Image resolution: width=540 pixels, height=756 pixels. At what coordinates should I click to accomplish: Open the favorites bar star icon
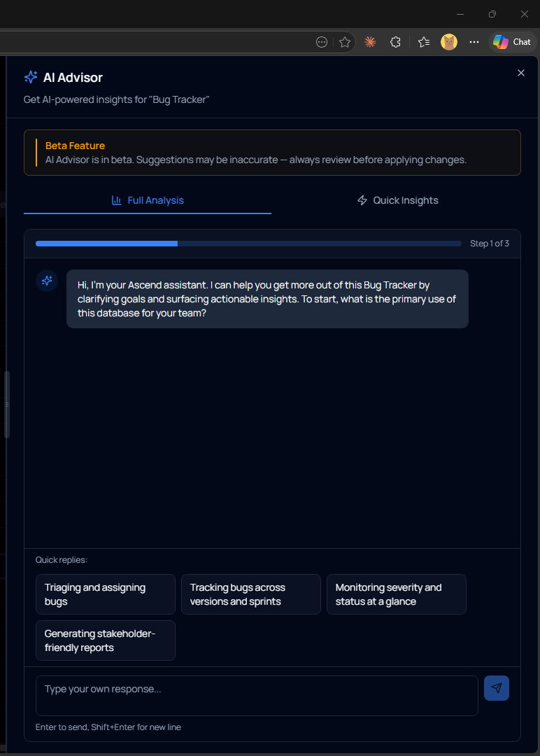coord(424,42)
